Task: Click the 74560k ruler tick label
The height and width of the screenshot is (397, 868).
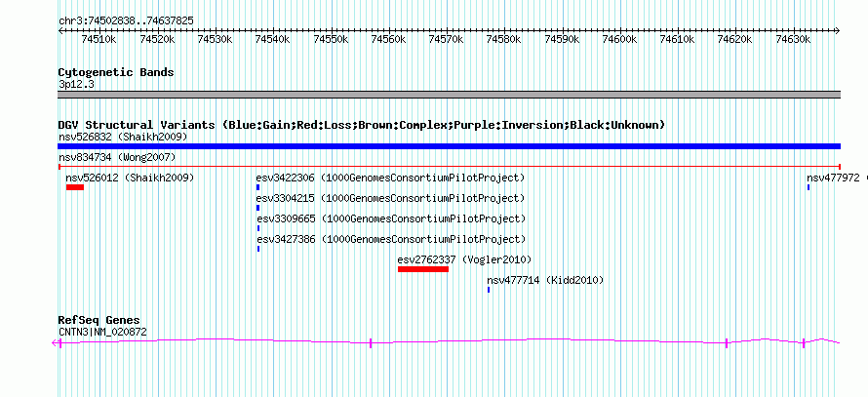Action: pyautogui.click(x=388, y=39)
